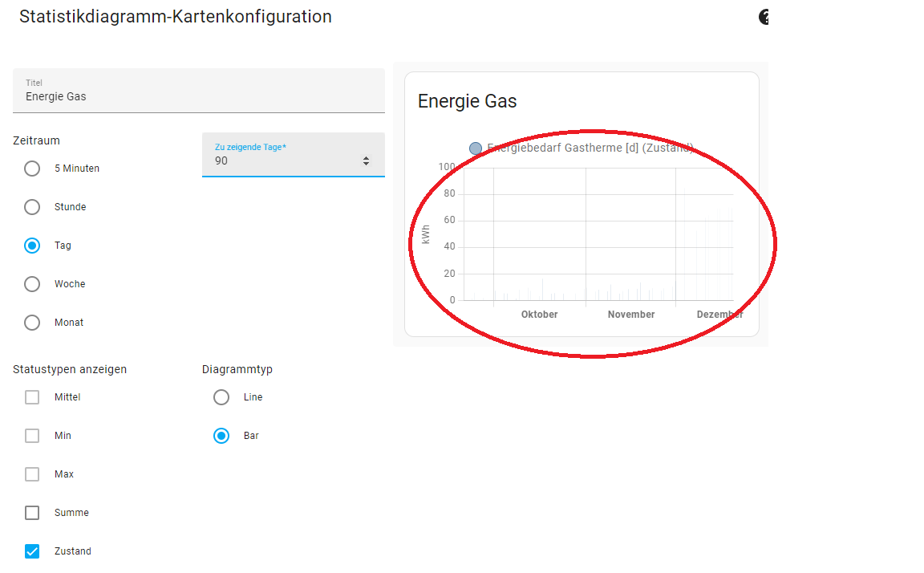
Task: Switch Diagrammtyp to Bar
Action: click(221, 436)
